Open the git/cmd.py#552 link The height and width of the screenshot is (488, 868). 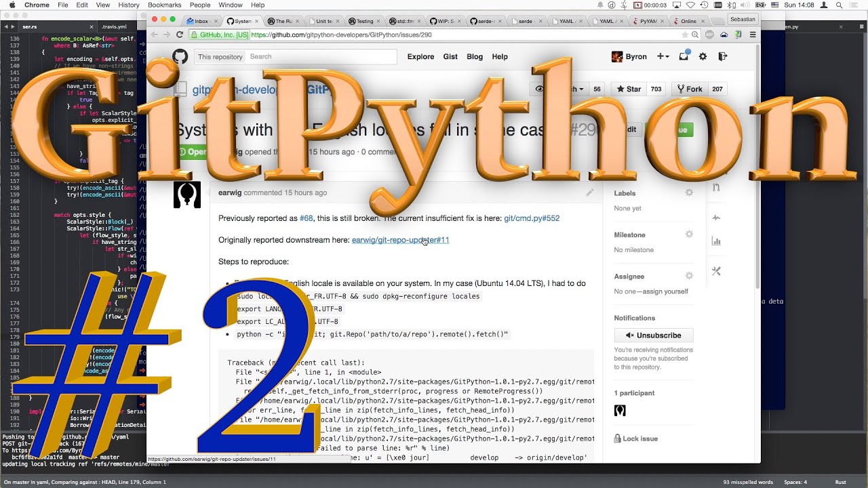click(532, 218)
